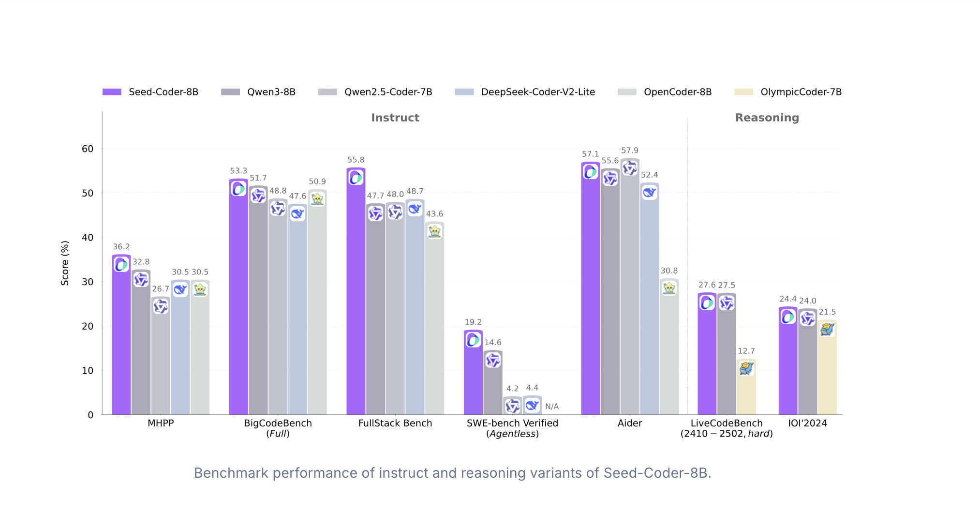Click the OpenCoder star icon on the BigCodeBench 50.9 bar
Screen dimensions: 980x515
click(317, 199)
